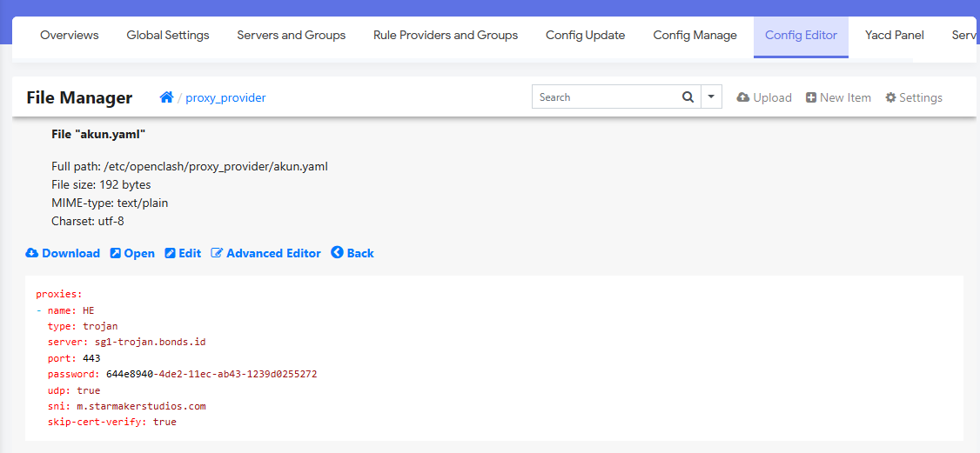
Task: Switch to Global Settings tab
Action: point(168,36)
